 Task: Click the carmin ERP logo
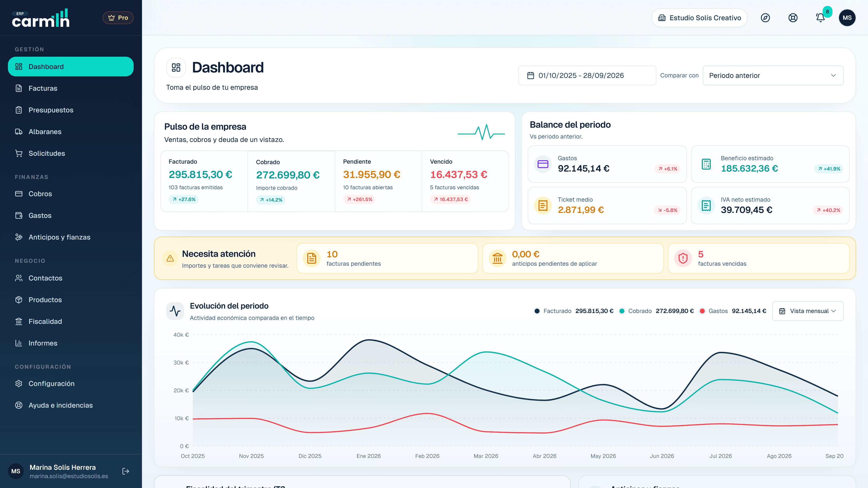[41, 18]
